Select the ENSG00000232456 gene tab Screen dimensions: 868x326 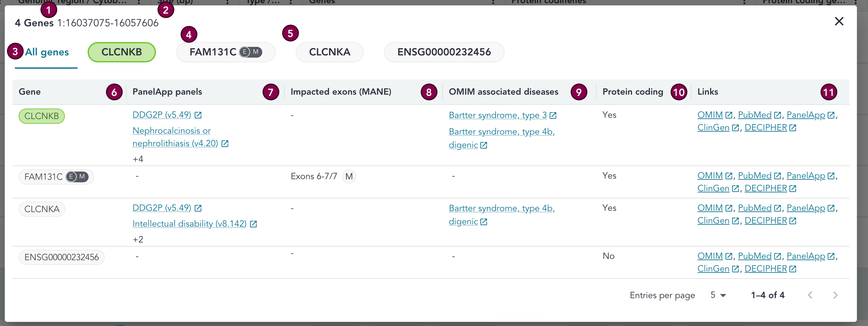[x=444, y=52]
